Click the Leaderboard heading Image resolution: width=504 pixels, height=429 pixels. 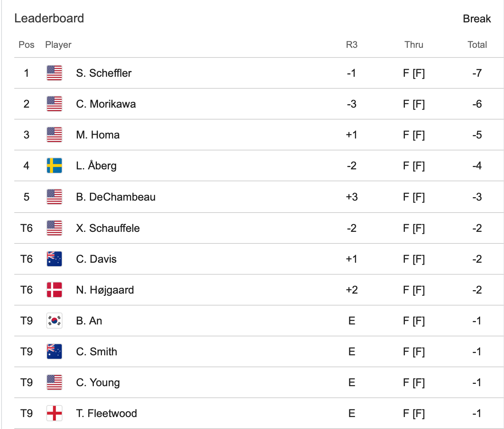[49, 18]
